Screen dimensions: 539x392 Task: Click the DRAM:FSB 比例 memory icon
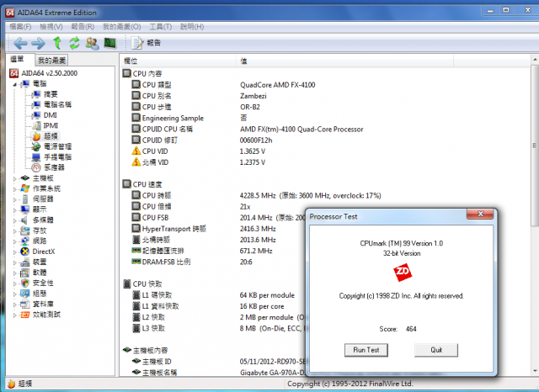coord(136,262)
